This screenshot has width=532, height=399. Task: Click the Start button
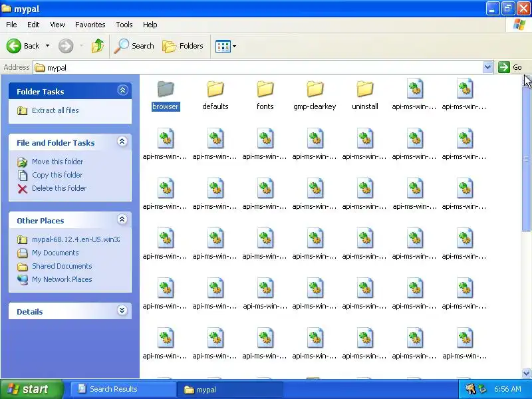32,389
